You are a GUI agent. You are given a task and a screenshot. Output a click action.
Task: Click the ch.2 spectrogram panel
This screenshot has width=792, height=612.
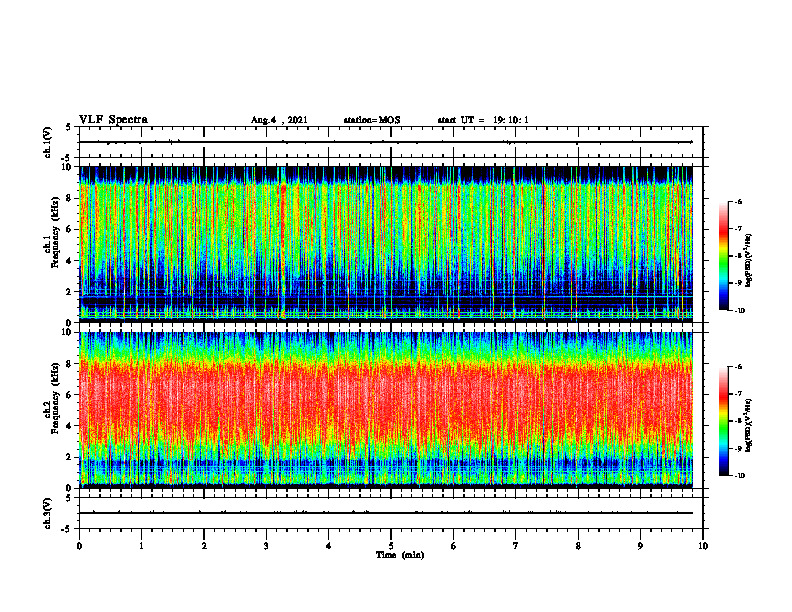coord(386,410)
